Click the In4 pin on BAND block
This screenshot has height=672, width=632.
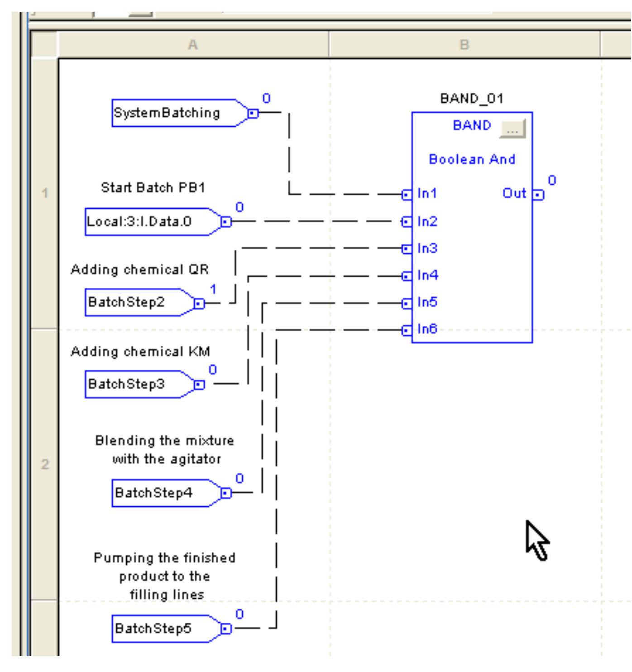[407, 276]
